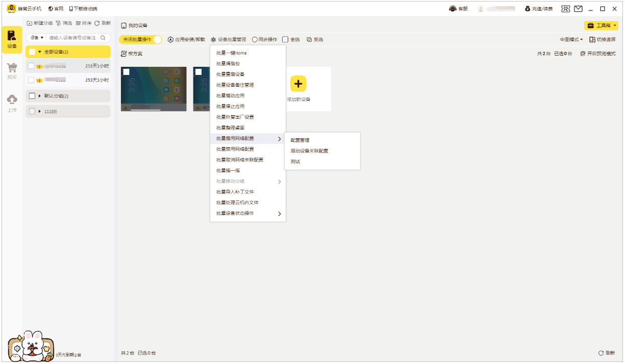The height and width of the screenshot is (364, 625).
Task: Click the 新建分组 button
Action: (x=41, y=22)
